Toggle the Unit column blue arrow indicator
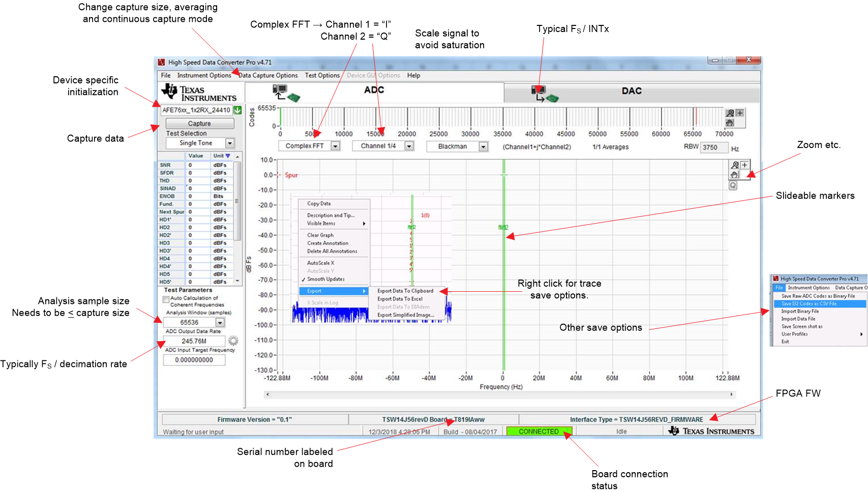The width and height of the screenshot is (868, 492). pos(228,156)
